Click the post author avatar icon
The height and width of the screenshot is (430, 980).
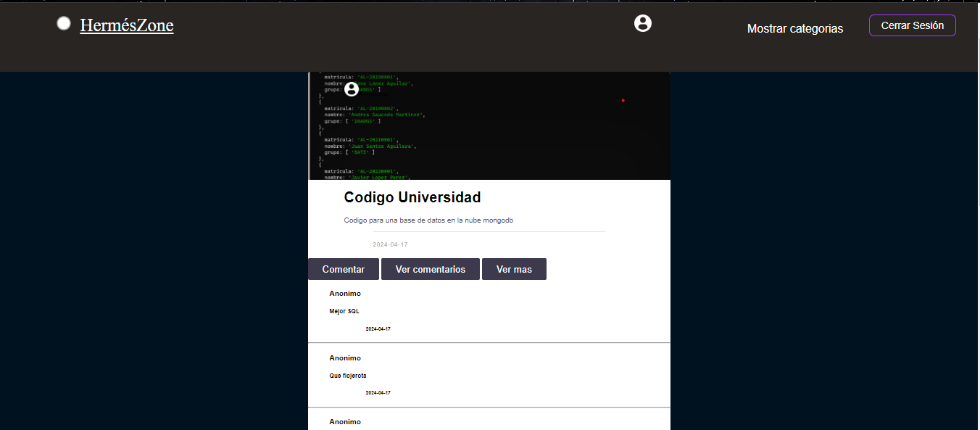point(351,89)
